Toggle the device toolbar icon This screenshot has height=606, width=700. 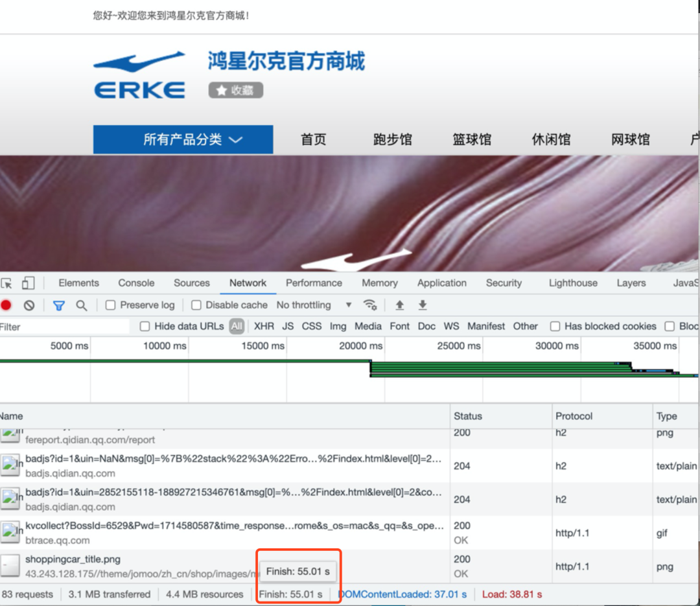click(28, 283)
